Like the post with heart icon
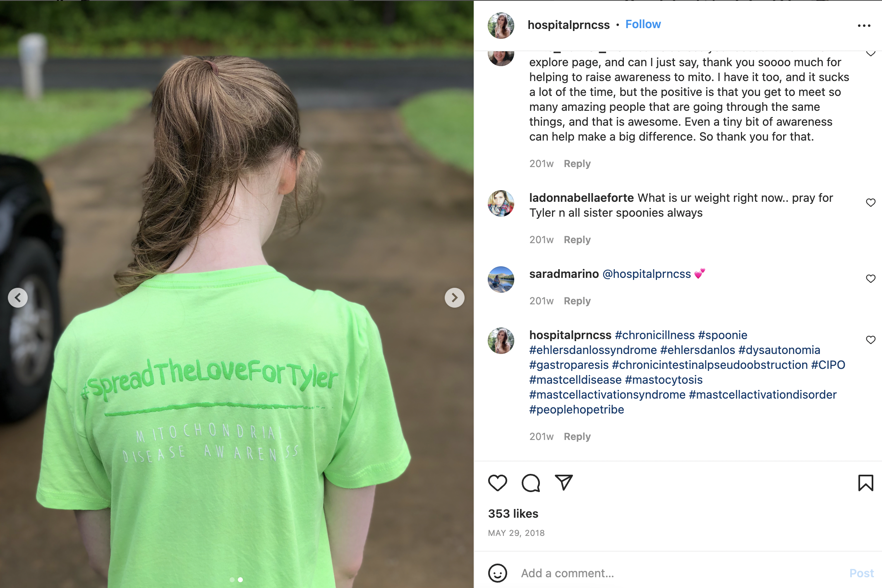Viewport: 882px width, 588px height. click(497, 483)
